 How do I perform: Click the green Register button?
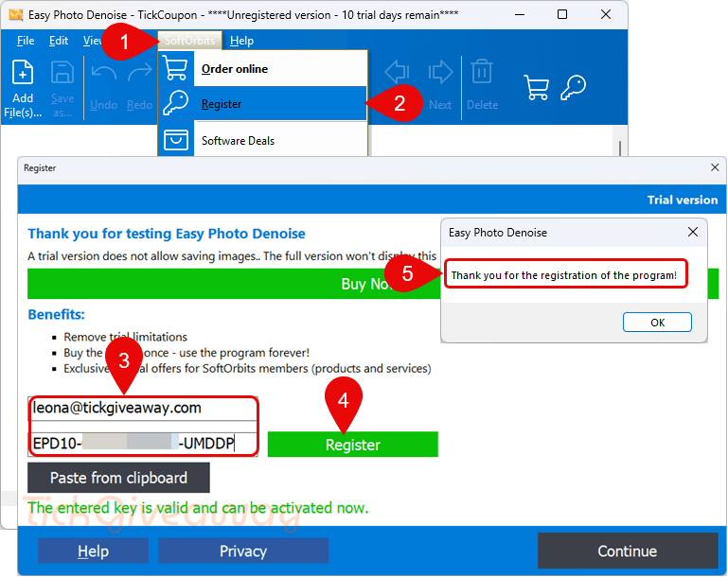tap(353, 445)
